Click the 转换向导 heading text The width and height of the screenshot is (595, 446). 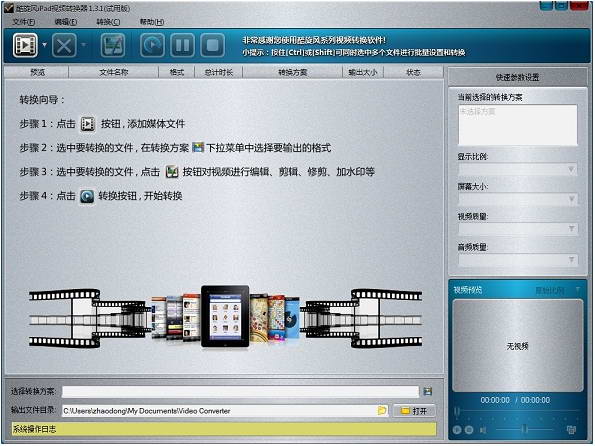(42, 100)
